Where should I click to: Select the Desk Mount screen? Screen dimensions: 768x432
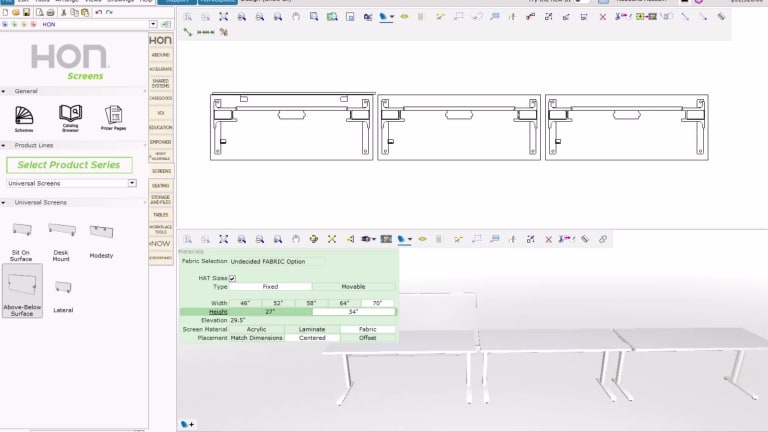point(62,241)
